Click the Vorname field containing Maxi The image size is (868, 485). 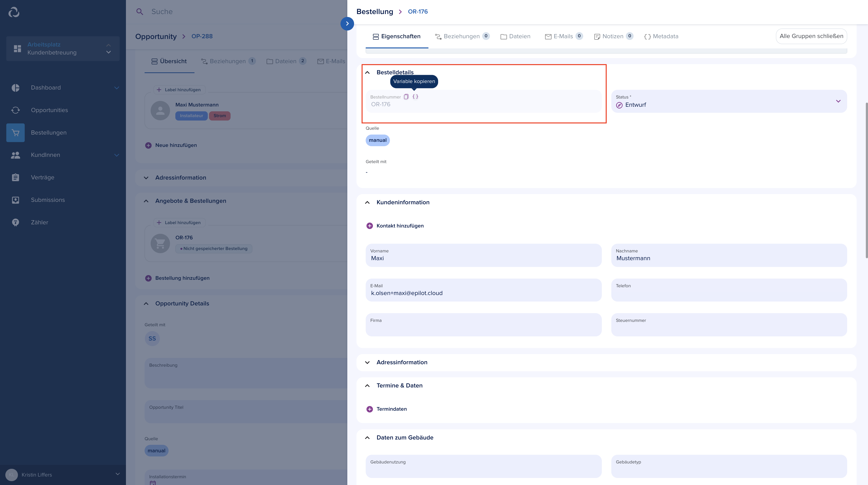484,255
